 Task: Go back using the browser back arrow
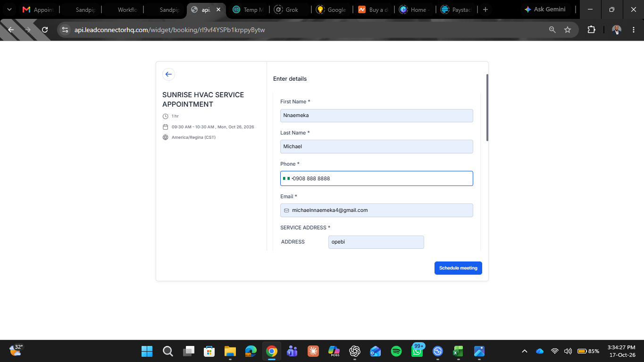[11, 30]
